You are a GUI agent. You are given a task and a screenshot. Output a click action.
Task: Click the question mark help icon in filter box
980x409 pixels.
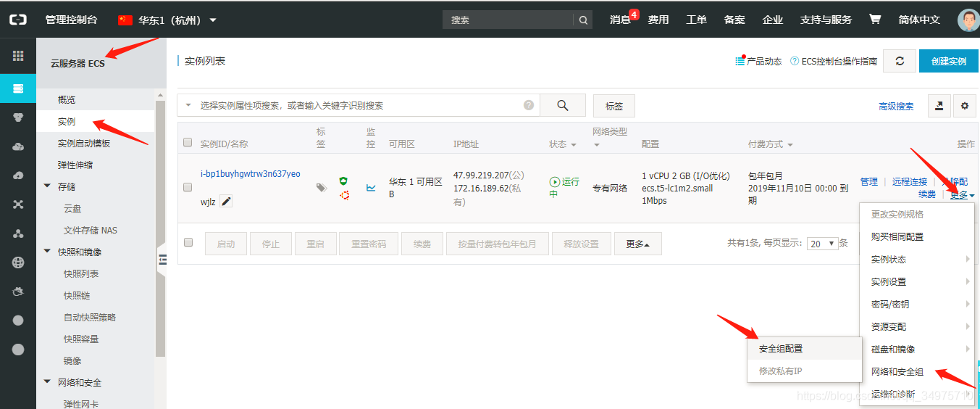tap(529, 105)
